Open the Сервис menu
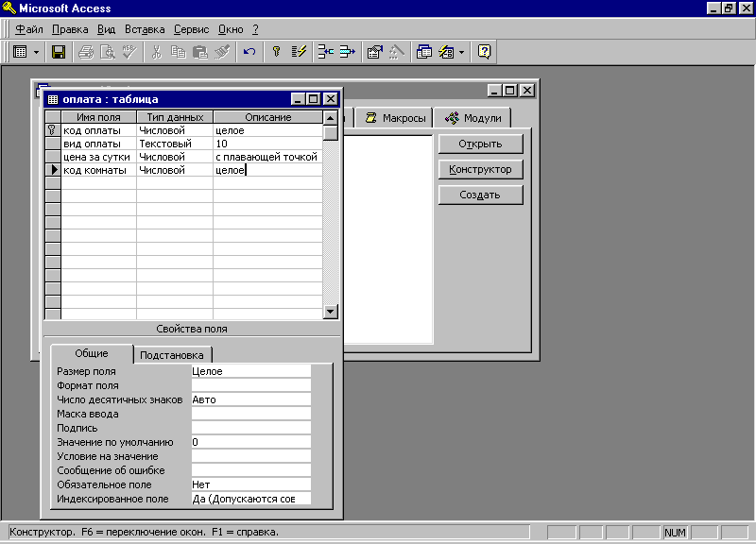 191,29
